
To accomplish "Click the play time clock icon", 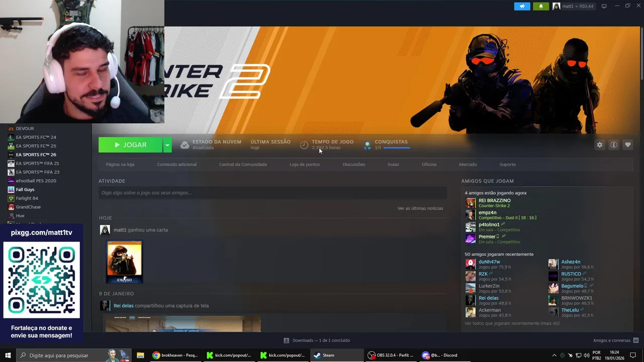I will pos(304,145).
